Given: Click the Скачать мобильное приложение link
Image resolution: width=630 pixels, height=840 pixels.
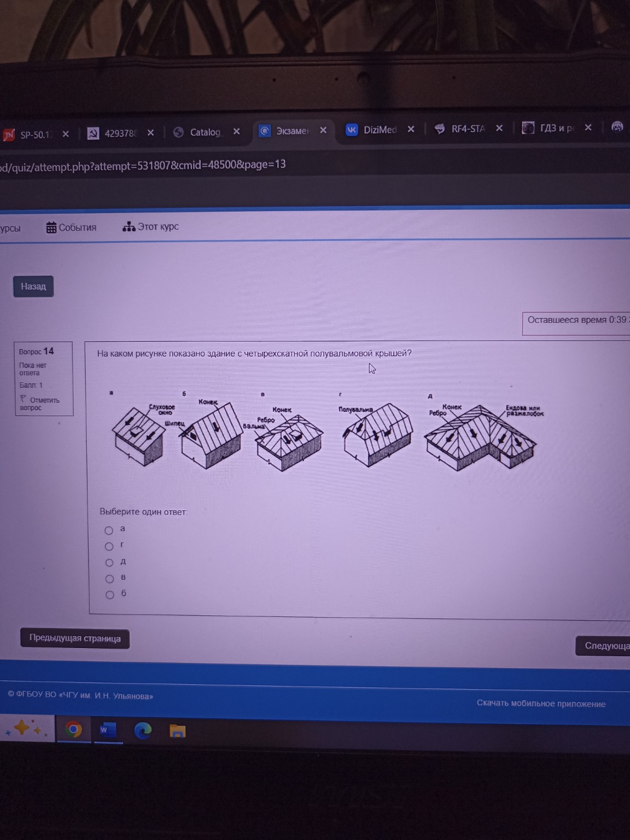Looking at the screenshot, I should 541,704.
